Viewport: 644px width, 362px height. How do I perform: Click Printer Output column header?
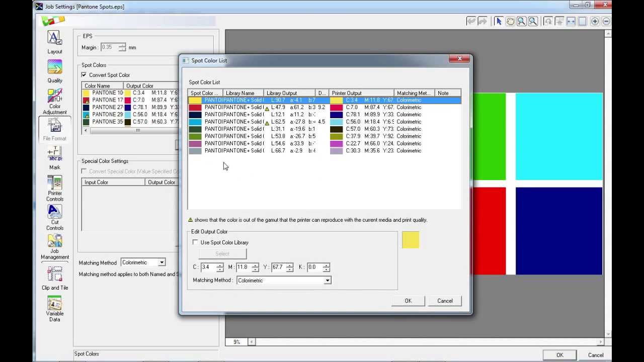point(362,93)
